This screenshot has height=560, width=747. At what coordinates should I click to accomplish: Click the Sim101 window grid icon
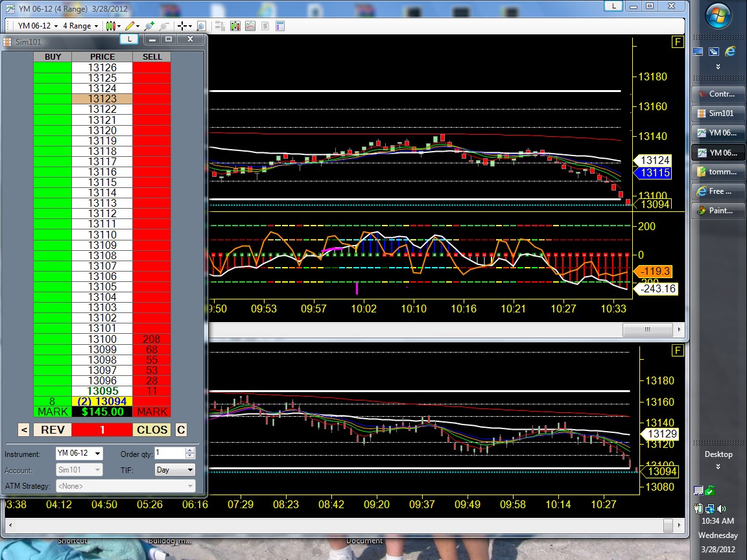tap(7, 42)
